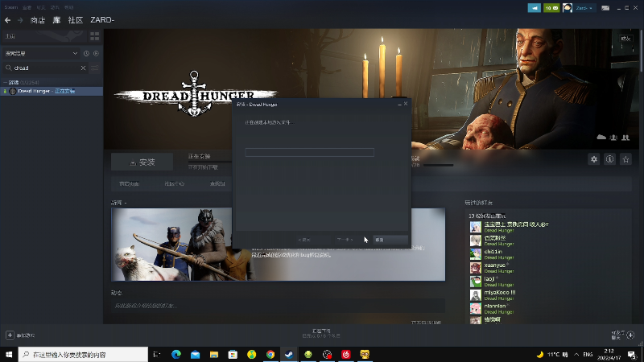Open friends and chat plus icon
Image resolution: width=644 pixels, height=362 pixels.
point(631,335)
